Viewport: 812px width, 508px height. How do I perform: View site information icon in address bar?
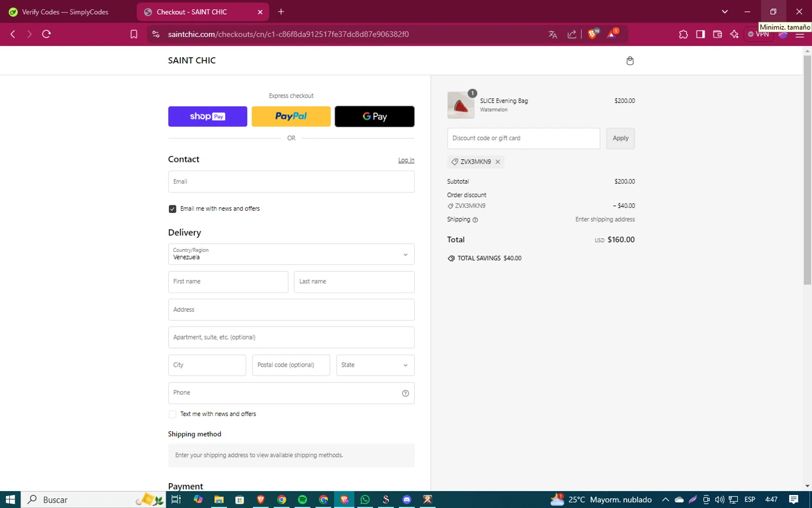pyautogui.click(x=156, y=34)
